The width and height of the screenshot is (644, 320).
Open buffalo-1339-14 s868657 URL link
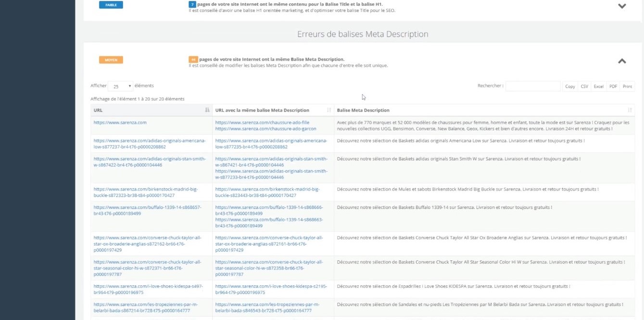[x=147, y=210]
